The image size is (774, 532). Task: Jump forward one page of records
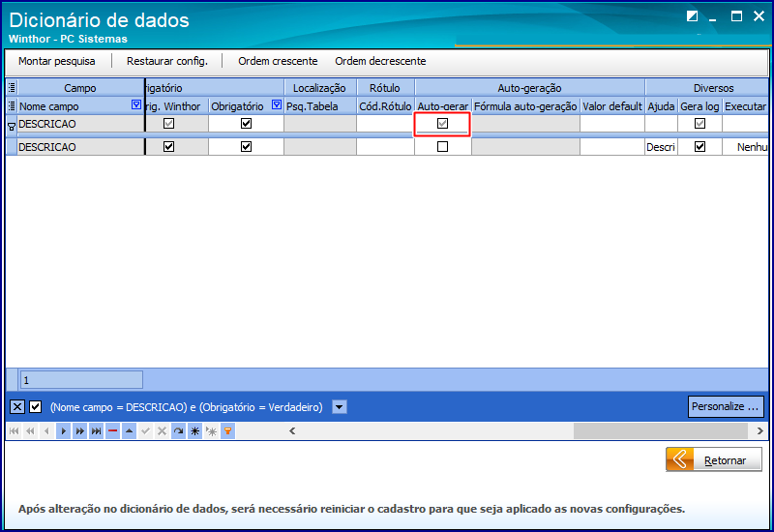79,431
